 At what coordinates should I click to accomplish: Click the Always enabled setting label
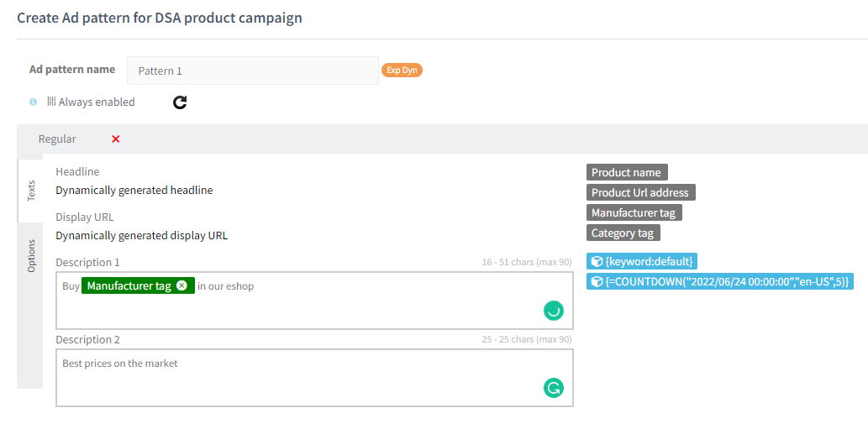click(x=97, y=102)
